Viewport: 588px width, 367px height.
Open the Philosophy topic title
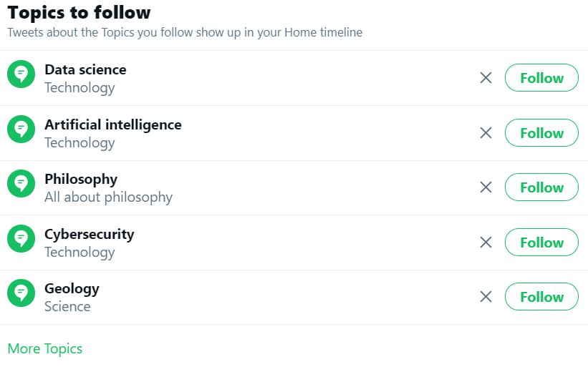click(x=81, y=179)
